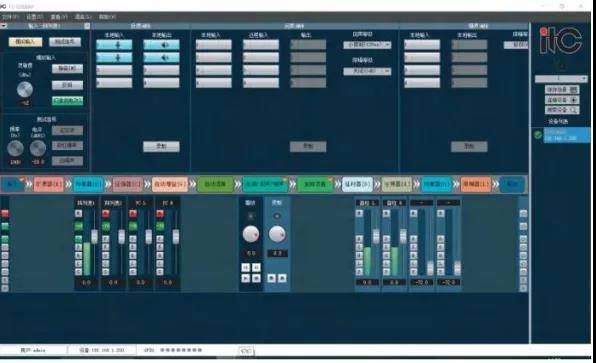This screenshot has height=363, width=596.
Task: Click the test signal button beside yellow button
Action: pyautogui.click(x=65, y=42)
